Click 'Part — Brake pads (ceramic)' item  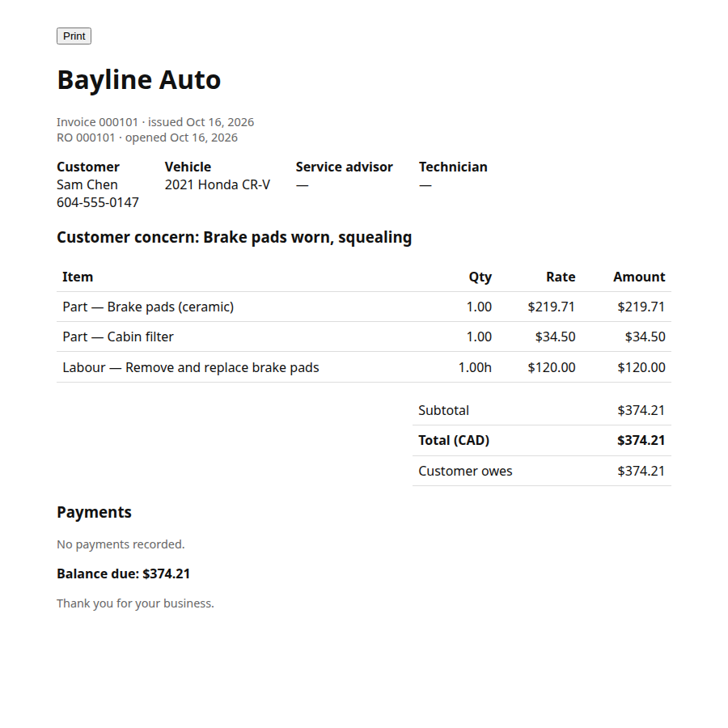(x=148, y=307)
